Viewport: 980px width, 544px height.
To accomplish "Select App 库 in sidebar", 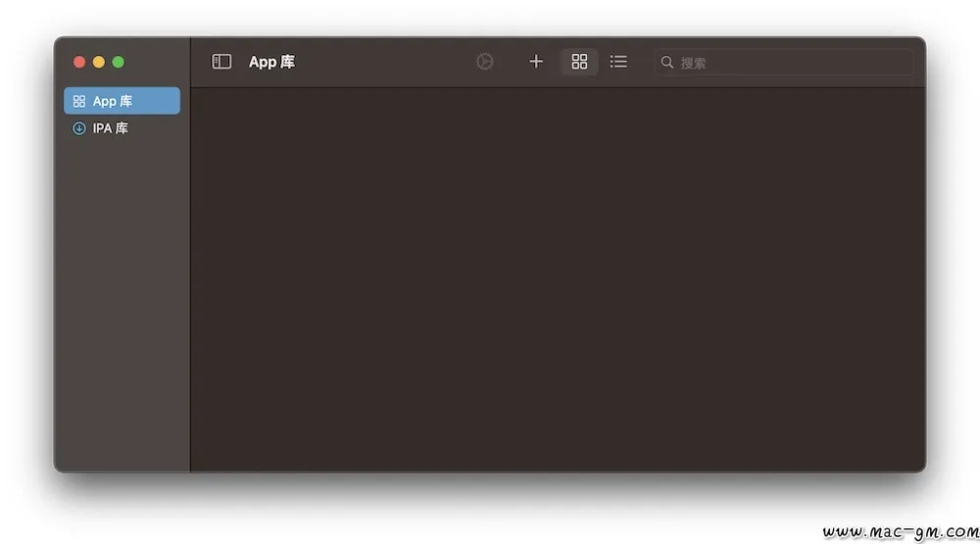I will click(122, 101).
